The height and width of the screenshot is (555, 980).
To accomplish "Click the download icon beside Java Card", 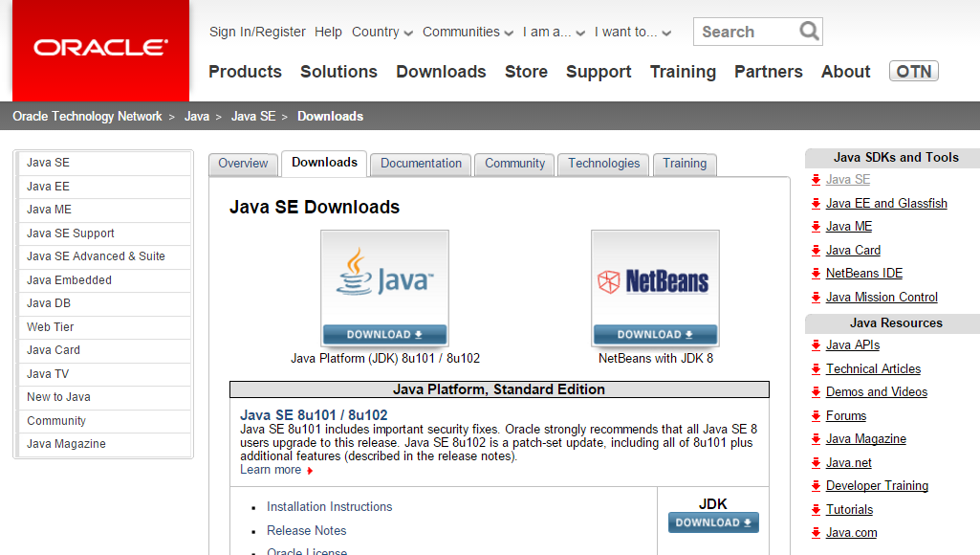I will pyautogui.click(x=816, y=251).
